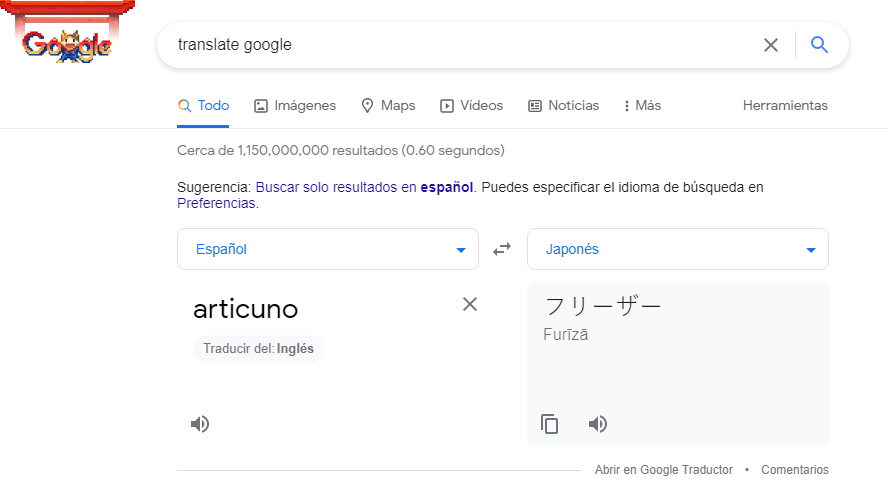Switch to the Imágenes tab
Image resolution: width=888 pixels, height=494 pixels.
click(295, 106)
